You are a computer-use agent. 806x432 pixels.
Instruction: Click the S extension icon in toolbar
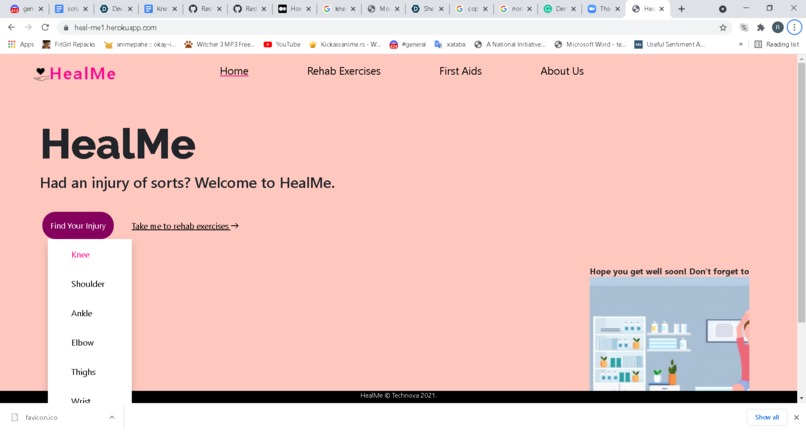coord(744,28)
